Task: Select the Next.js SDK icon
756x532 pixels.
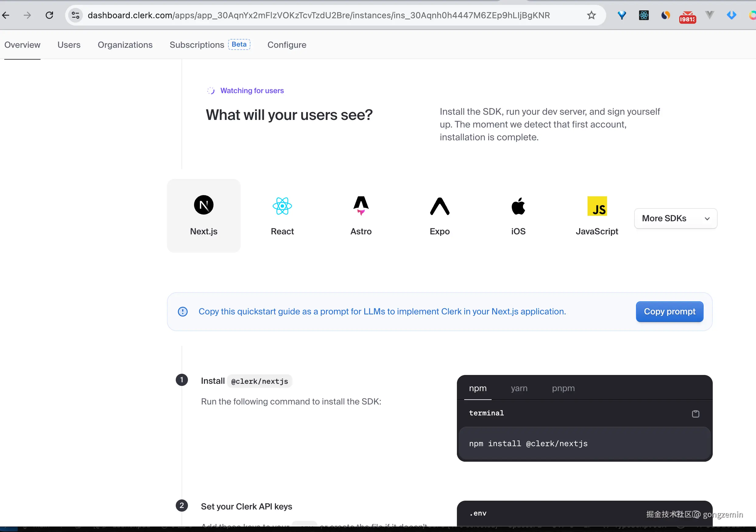Action: pyautogui.click(x=203, y=205)
